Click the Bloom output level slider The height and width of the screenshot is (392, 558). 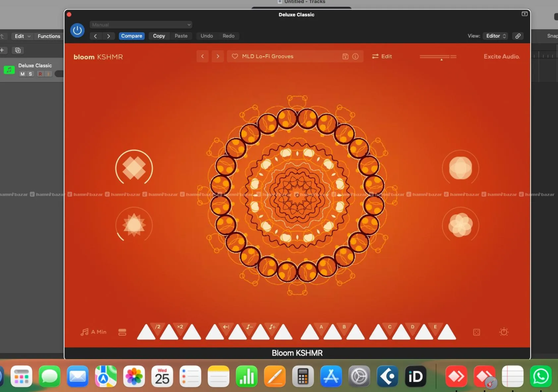click(438, 57)
